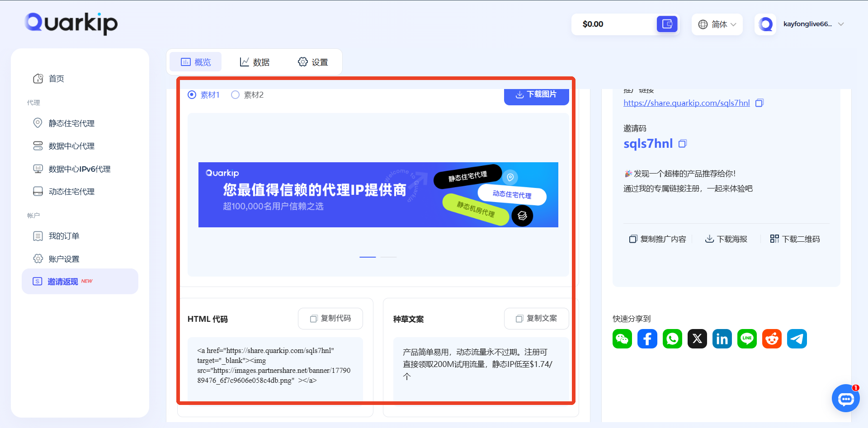This screenshot has height=428, width=868.
Task: Open the share.quarkip.com referral link
Action: (686, 103)
